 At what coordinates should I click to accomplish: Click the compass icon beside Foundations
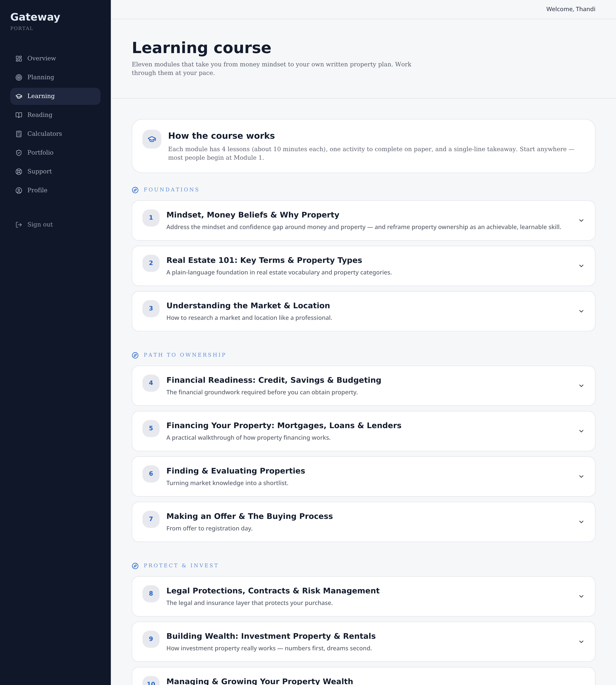click(x=135, y=190)
